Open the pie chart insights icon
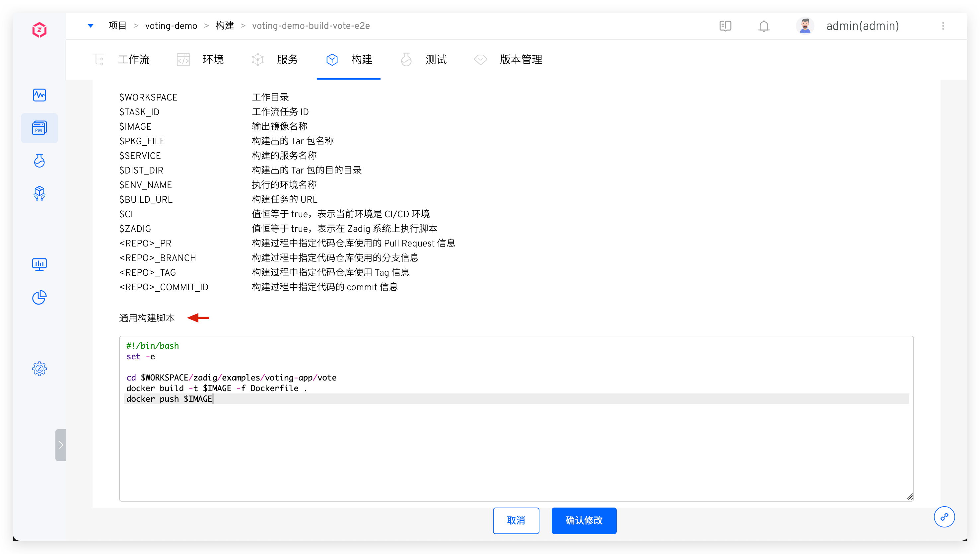The image size is (980, 554). [39, 298]
